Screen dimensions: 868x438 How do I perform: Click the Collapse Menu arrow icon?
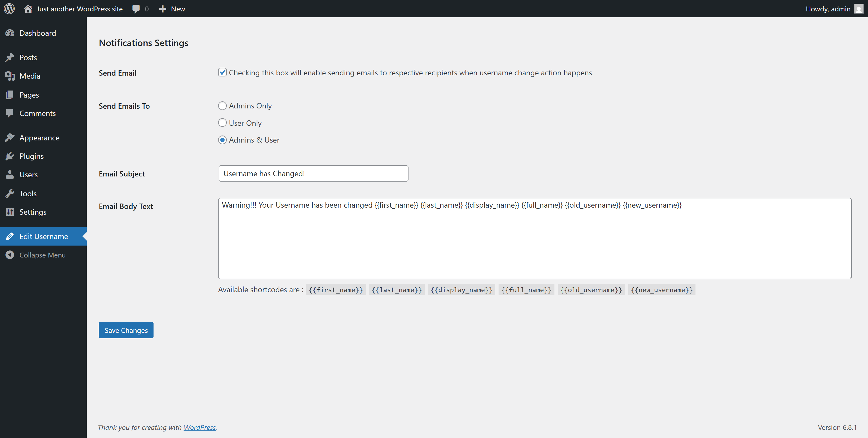click(x=10, y=255)
